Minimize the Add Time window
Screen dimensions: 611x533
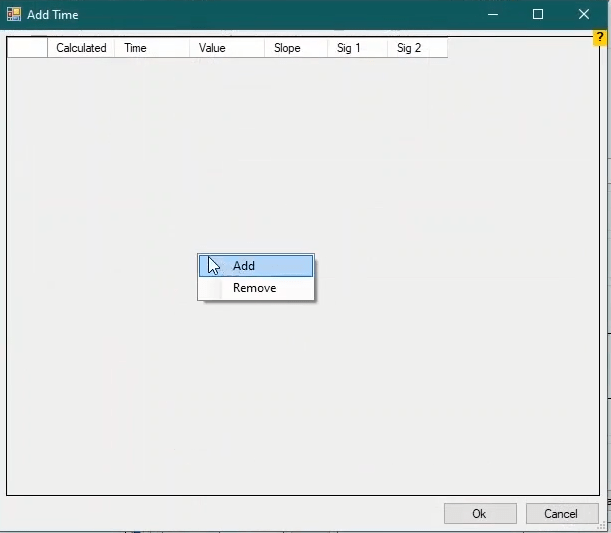(x=493, y=15)
